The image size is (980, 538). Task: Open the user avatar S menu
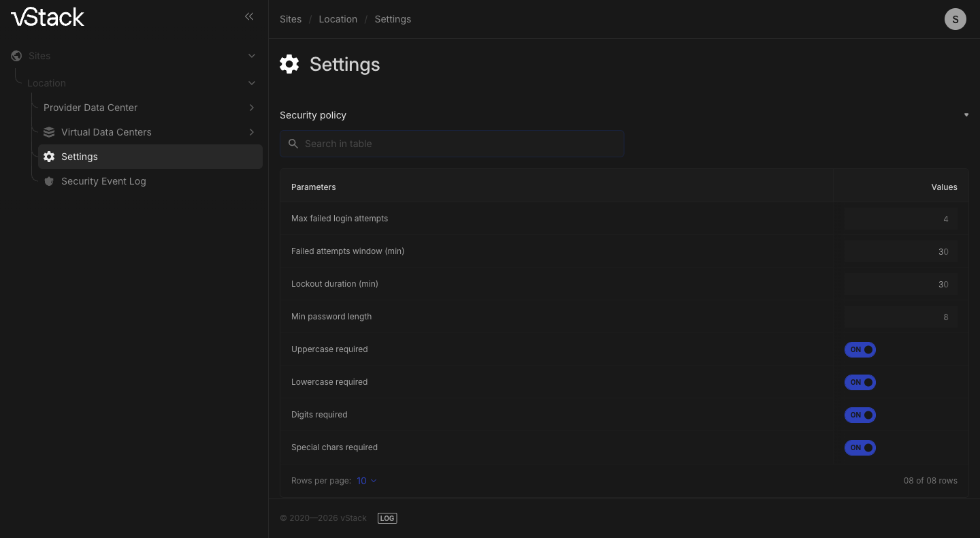[x=955, y=19]
